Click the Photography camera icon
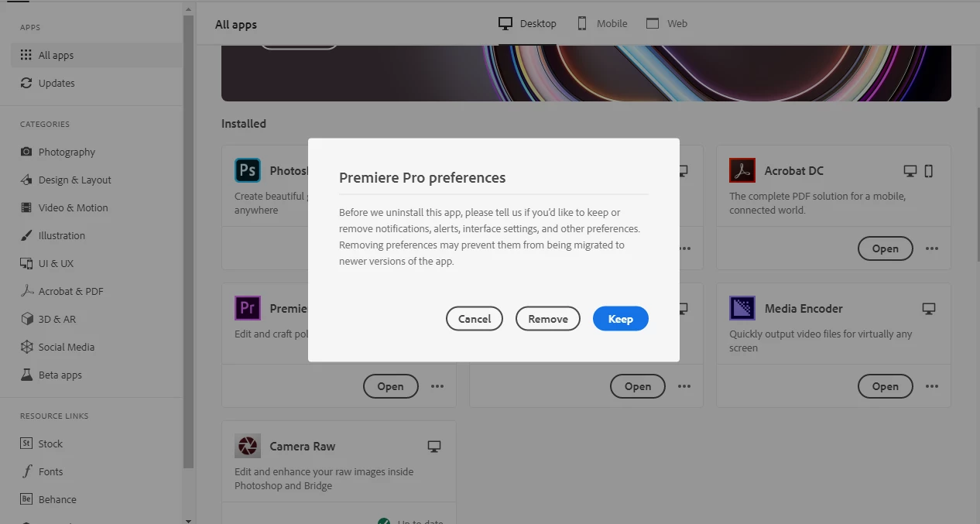Viewport: 980px width, 524px height. point(26,152)
